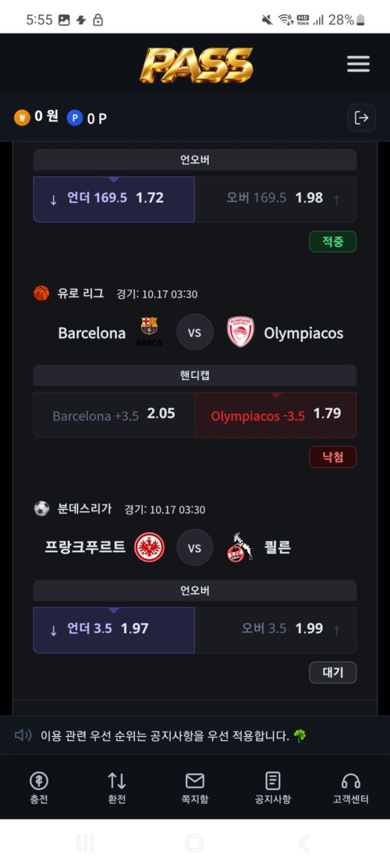Open the 환전 exchange arrows icon
Viewport: 390px width, 868px height.
click(117, 781)
